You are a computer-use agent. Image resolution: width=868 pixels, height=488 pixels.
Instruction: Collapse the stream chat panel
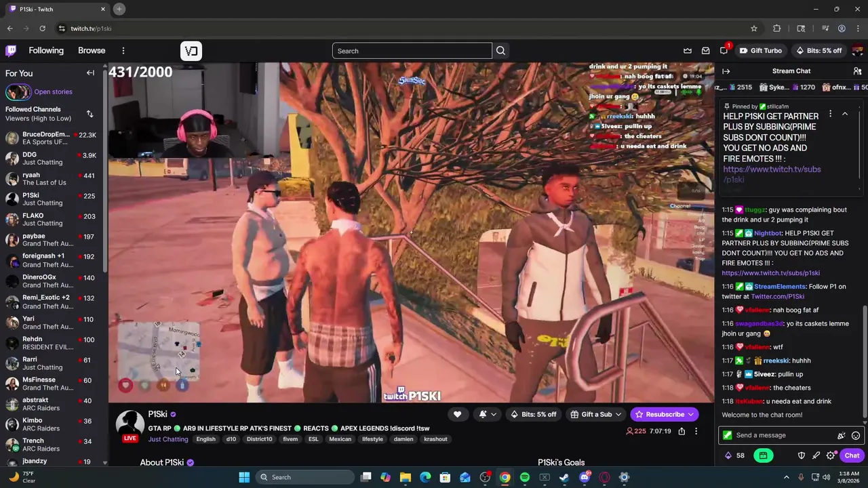(726, 71)
